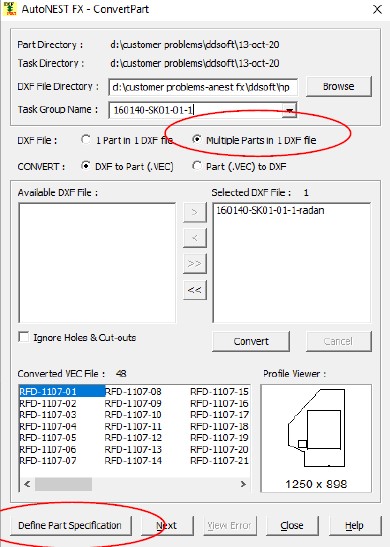Select RFD-1107-08 in converted list
390x547 pixels.
[133, 391]
